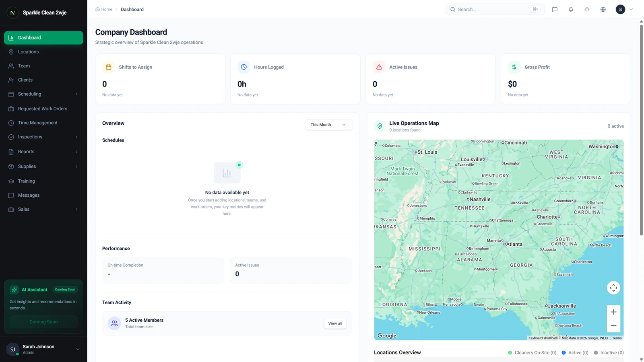This screenshot has height=362, width=644.
Task: Expand the Supplies submenu chevron
Action: [76, 167]
